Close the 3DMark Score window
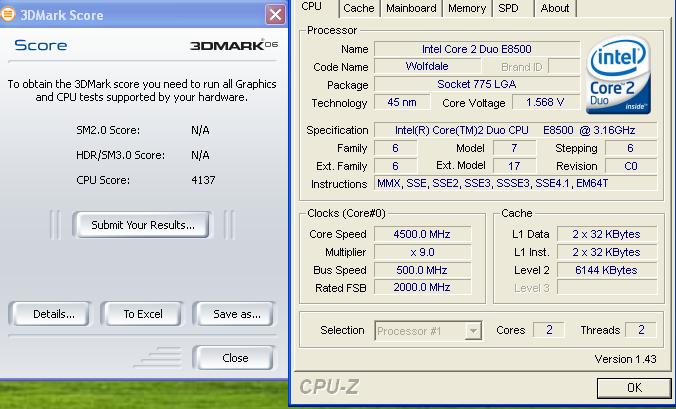Screen dimensions: 676x409 275,15
